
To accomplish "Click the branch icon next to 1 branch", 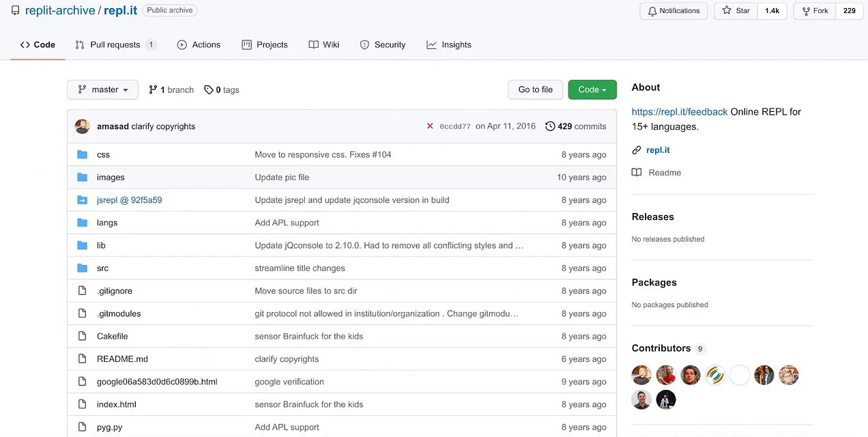I will pyautogui.click(x=154, y=89).
